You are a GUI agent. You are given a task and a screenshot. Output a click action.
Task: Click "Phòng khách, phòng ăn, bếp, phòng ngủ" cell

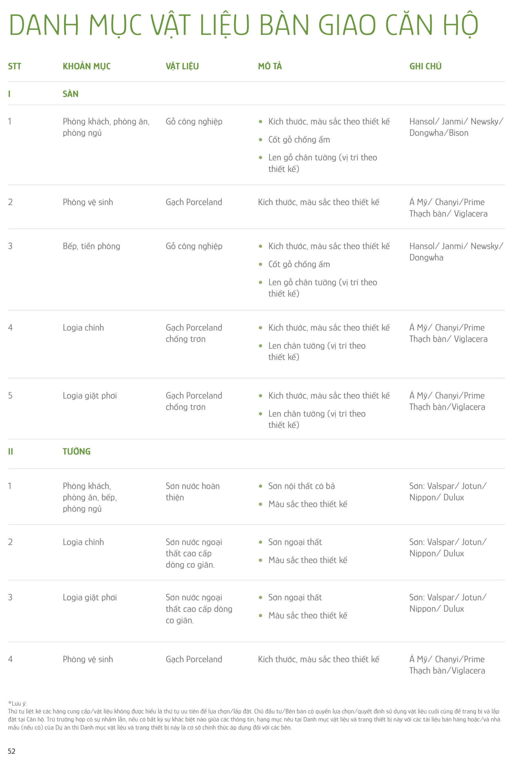coord(90,497)
